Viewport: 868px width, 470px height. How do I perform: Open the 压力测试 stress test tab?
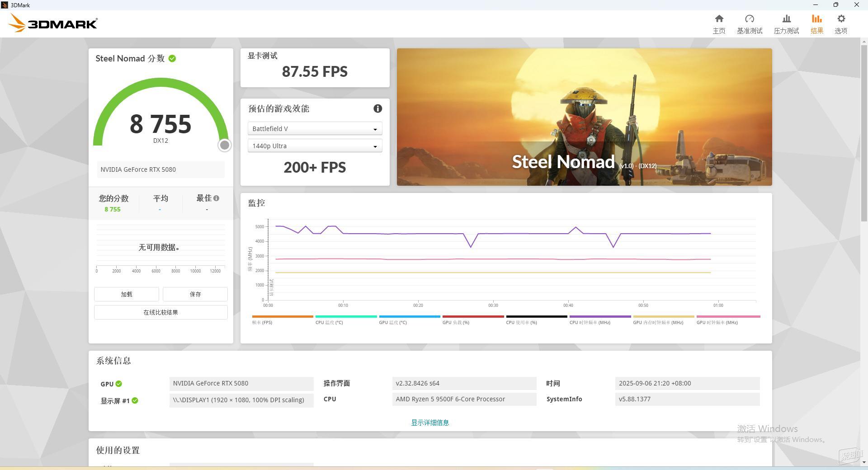coord(786,24)
